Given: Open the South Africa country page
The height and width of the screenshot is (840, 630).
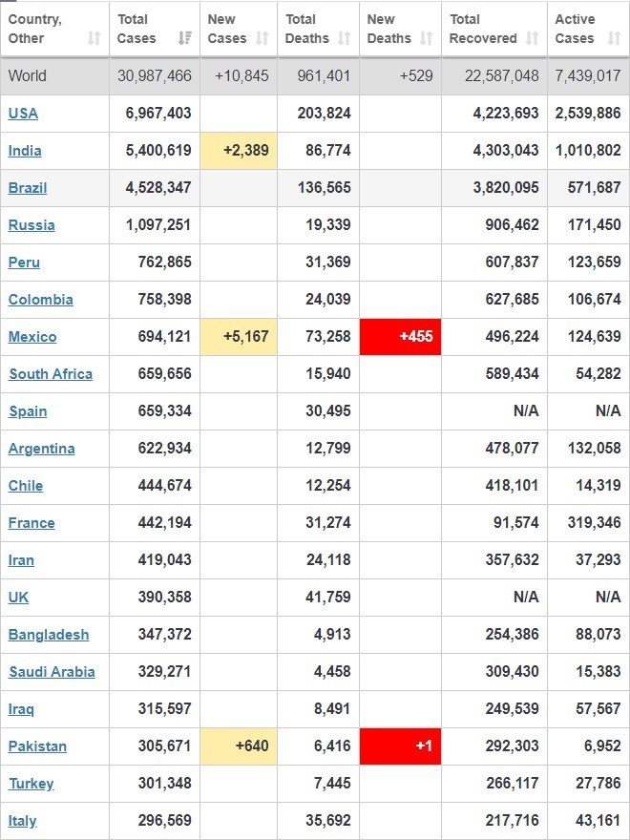Looking at the screenshot, I should click(51, 374).
